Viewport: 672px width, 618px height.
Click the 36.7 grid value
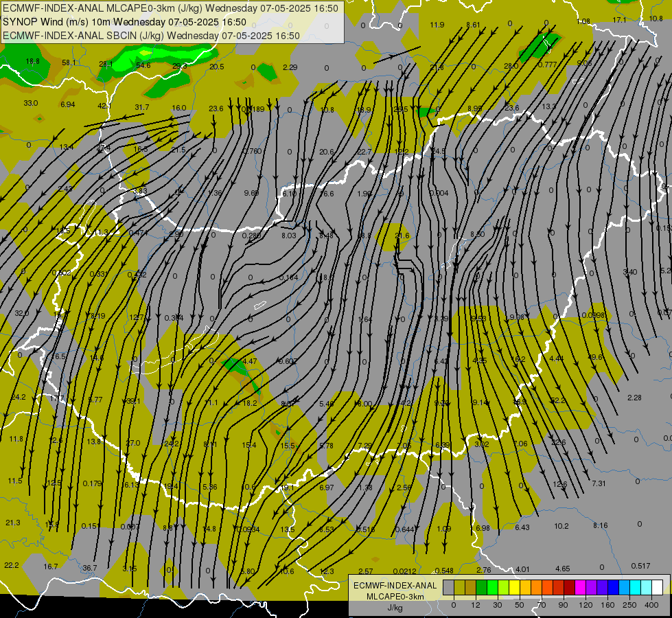click(x=89, y=568)
